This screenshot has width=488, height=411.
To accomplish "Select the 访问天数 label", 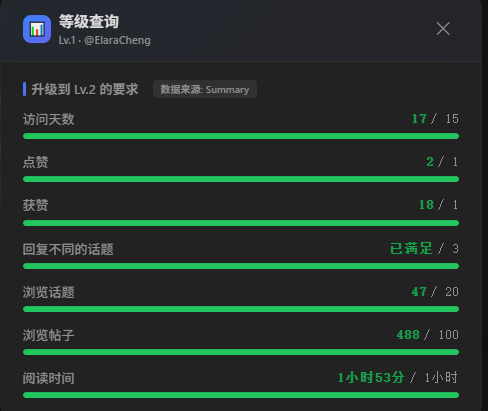I will (x=49, y=119).
